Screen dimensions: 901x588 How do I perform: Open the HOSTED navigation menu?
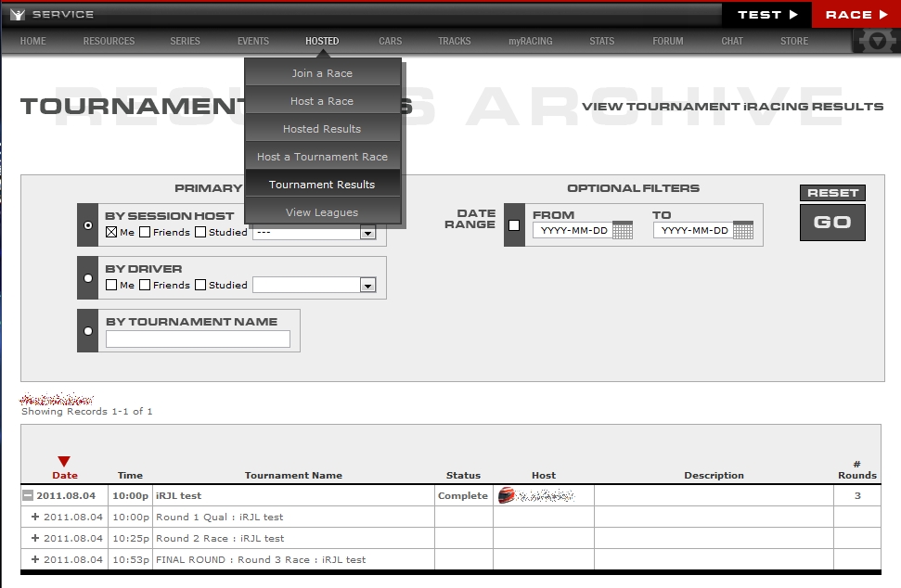pyautogui.click(x=322, y=41)
